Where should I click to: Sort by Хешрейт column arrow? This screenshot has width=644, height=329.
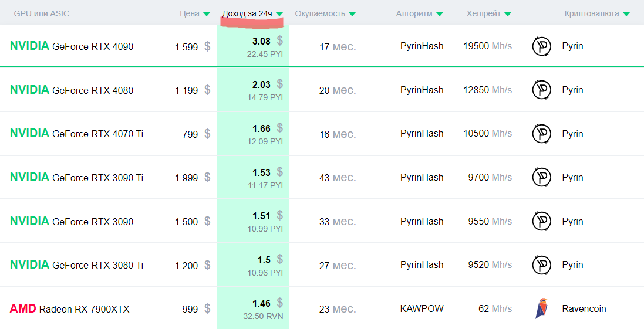pyautogui.click(x=508, y=14)
